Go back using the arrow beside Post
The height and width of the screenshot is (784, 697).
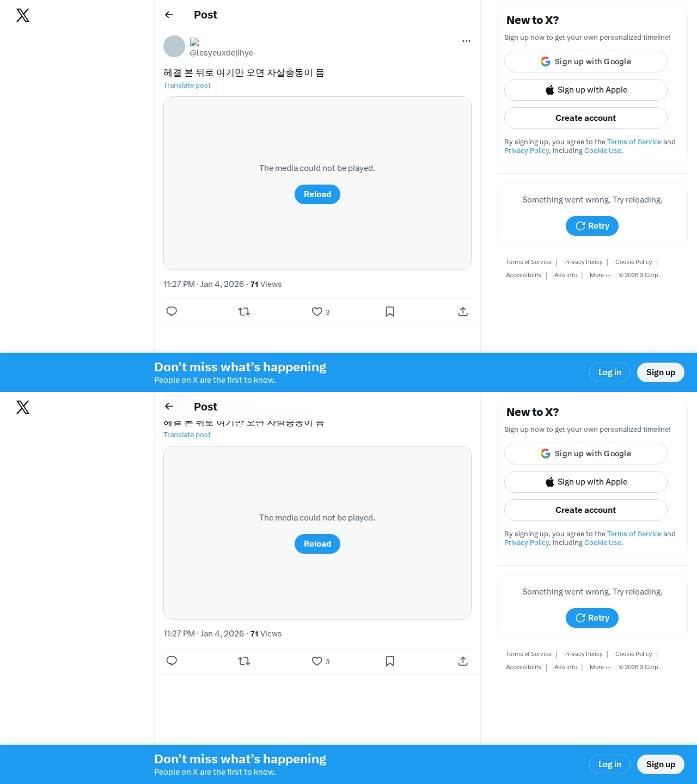tap(169, 15)
